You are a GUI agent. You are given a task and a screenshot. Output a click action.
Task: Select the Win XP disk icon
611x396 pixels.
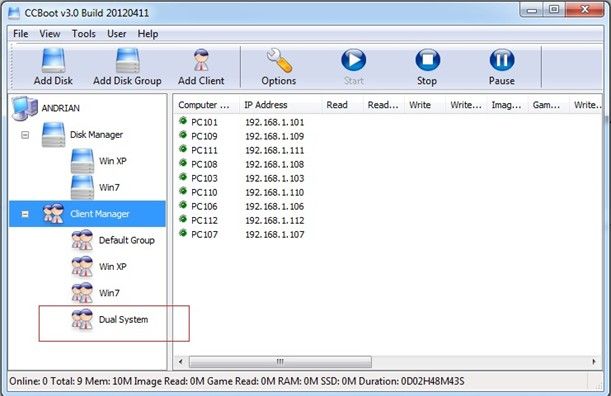click(x=82, y=161)
